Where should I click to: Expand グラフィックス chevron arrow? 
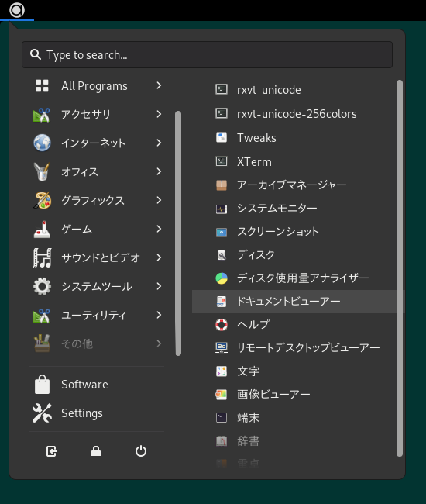coord(159,200)
